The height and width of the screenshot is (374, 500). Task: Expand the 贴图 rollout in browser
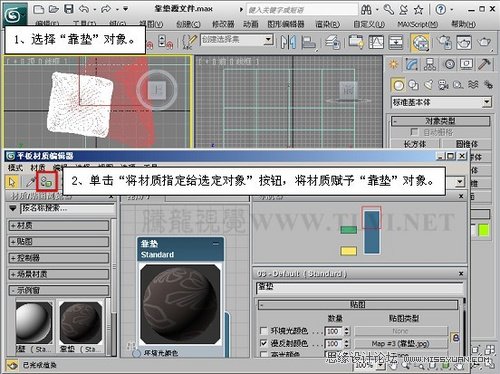[x=59, y=241]
